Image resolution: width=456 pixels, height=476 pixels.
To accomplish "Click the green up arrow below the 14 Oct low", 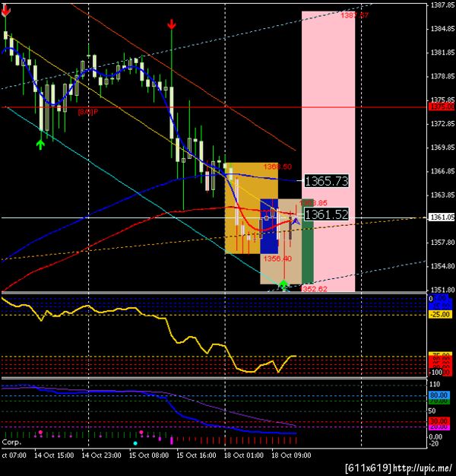I will pyautogui.click(x=40, y=144).
